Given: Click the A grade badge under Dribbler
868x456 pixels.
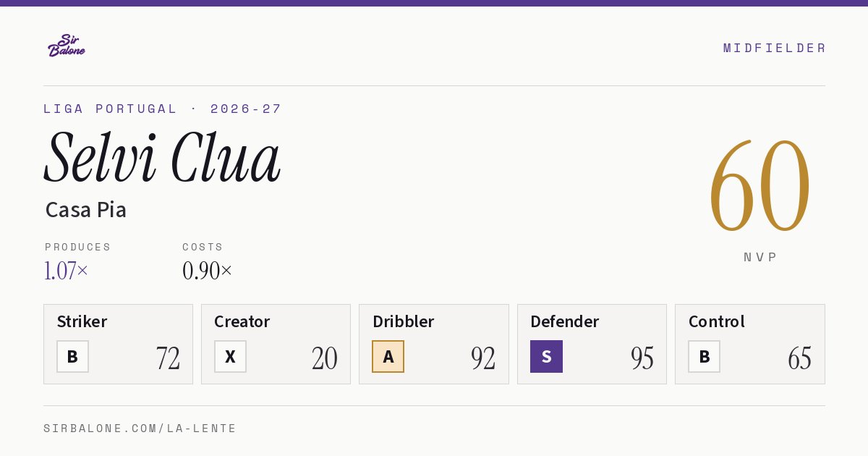Looking at the screenshot, I should point(388,356).
